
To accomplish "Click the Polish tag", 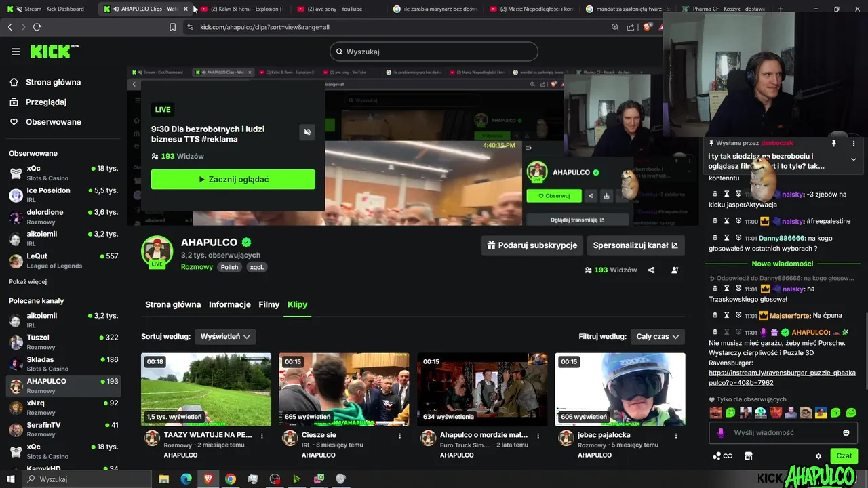I will pyautogui.click(x=229, y=267).
